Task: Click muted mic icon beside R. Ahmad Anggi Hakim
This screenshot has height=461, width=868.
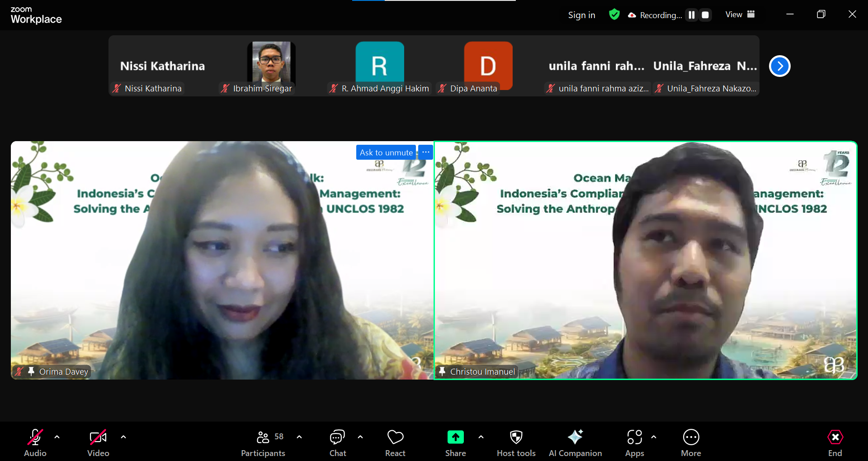Action: (334, 88)
